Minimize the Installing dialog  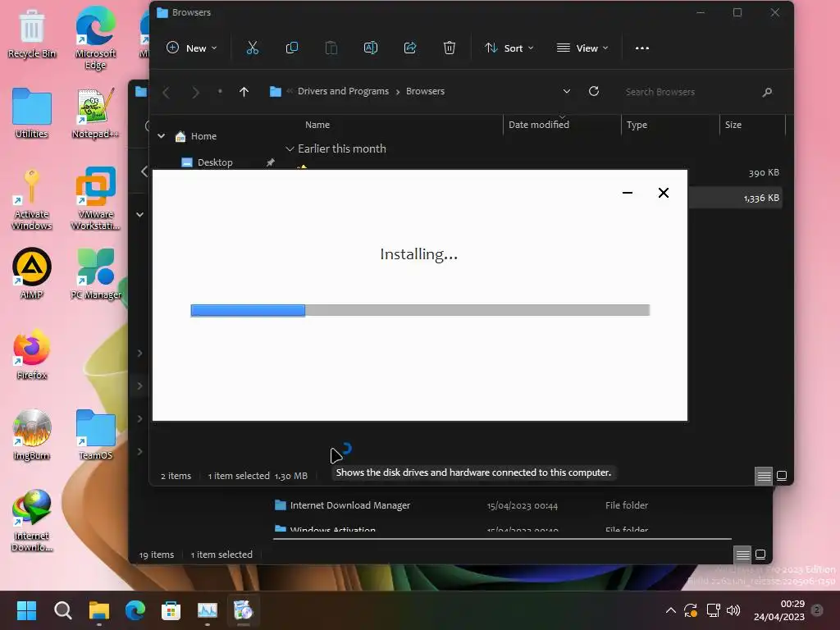628,193
